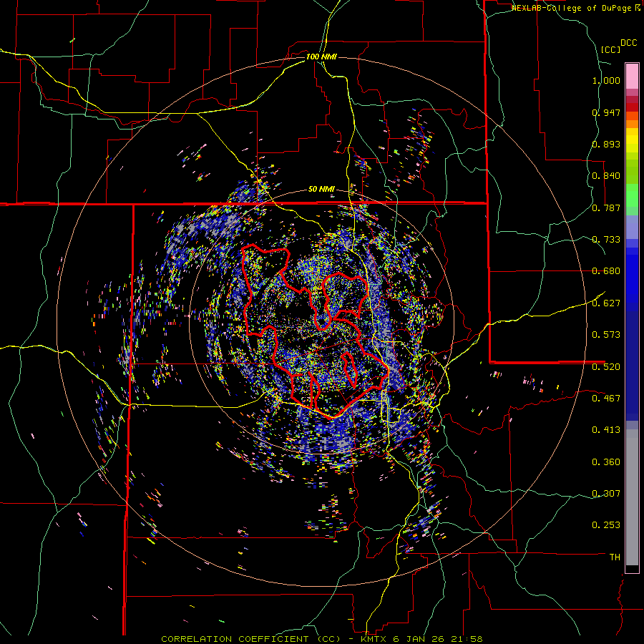Click the 0.947 legend value
This screenshot has width=644, height=644.
(x=606, y=112)
